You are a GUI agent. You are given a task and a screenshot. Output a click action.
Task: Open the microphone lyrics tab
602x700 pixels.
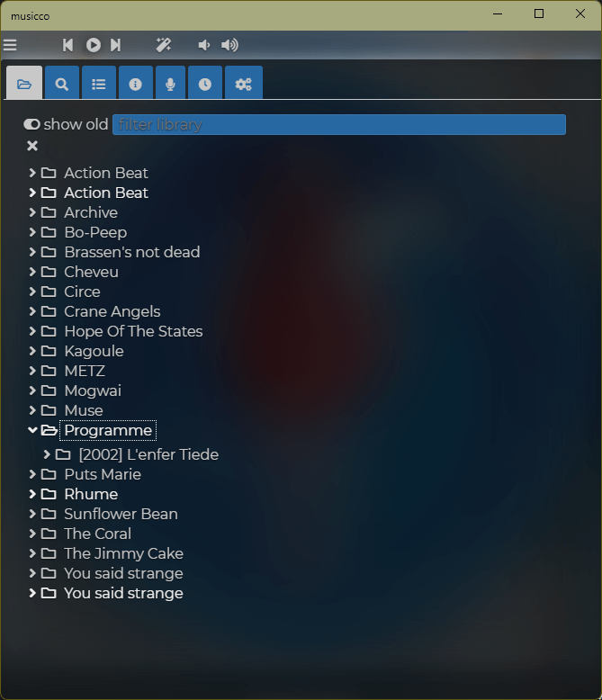tap(170, 83)
